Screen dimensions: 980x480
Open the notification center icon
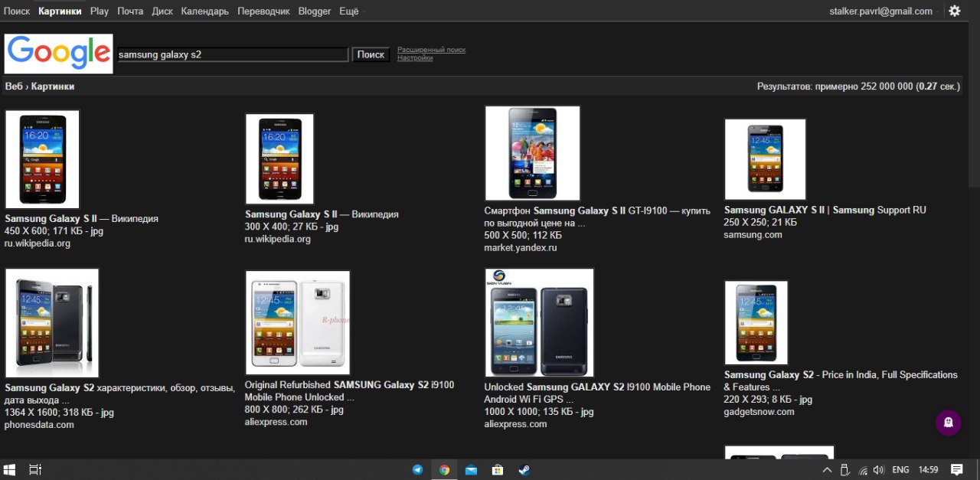click(957, 470)
